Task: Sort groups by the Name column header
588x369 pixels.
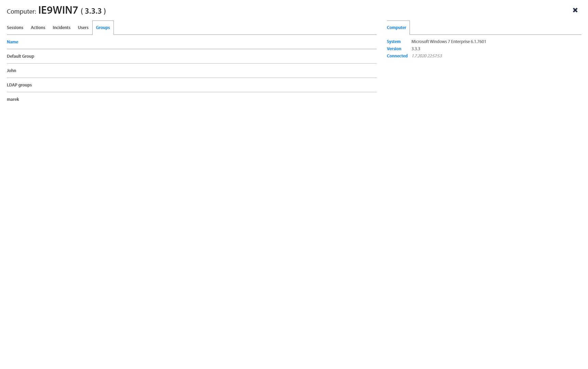Action: tap(13, 42)
